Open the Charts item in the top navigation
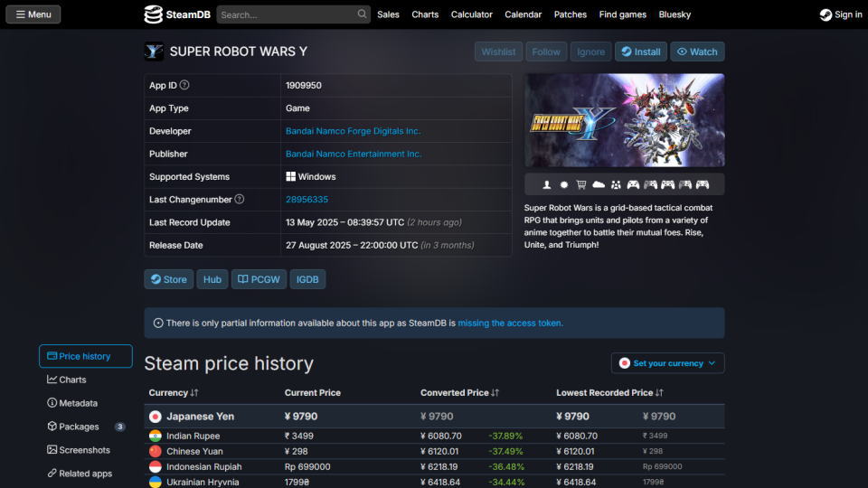 (425, 14)
